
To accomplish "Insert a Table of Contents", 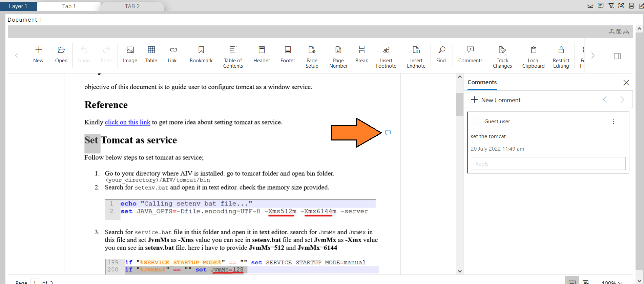I will [x=233, y=57].
